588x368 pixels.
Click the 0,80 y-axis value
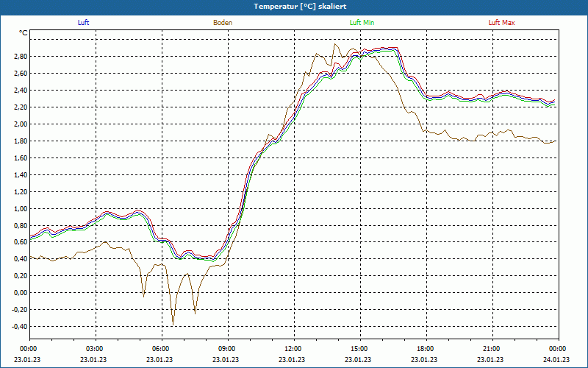[21, 226]
